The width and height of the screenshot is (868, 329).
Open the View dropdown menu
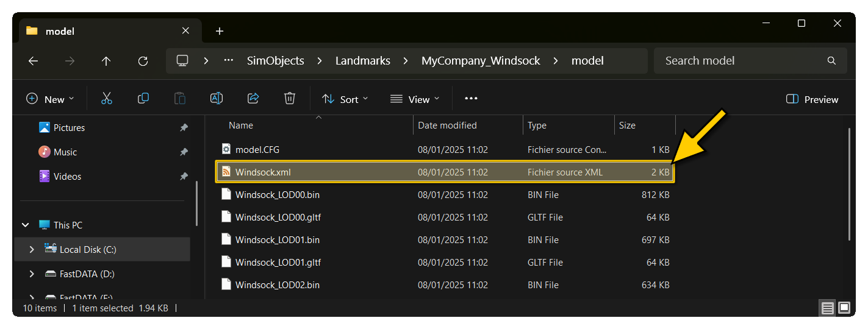[415, 99]
